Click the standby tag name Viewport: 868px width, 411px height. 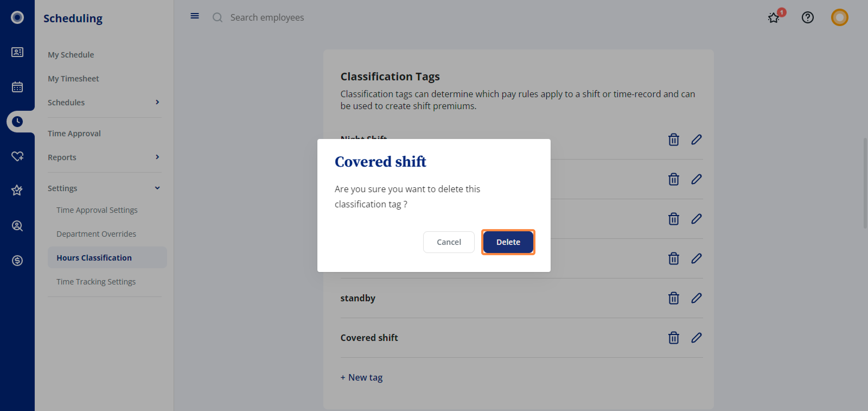(x=358, y=298)
